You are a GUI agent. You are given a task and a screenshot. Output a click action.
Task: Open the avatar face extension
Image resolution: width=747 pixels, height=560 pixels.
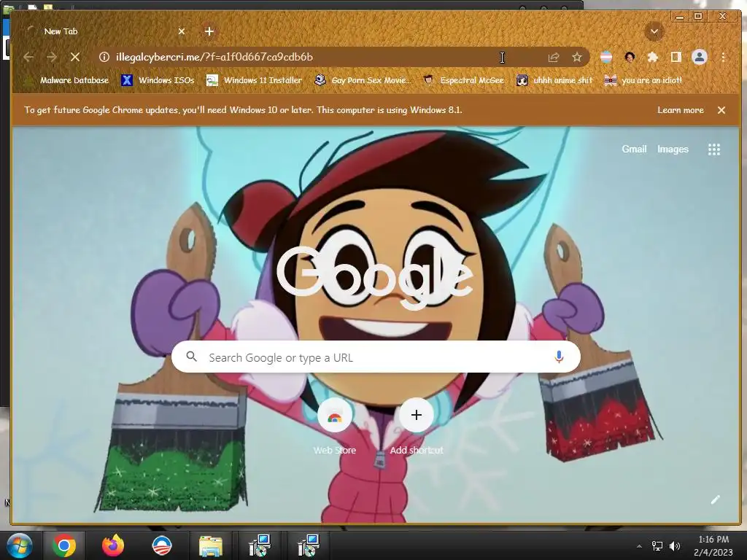point(630,57)
